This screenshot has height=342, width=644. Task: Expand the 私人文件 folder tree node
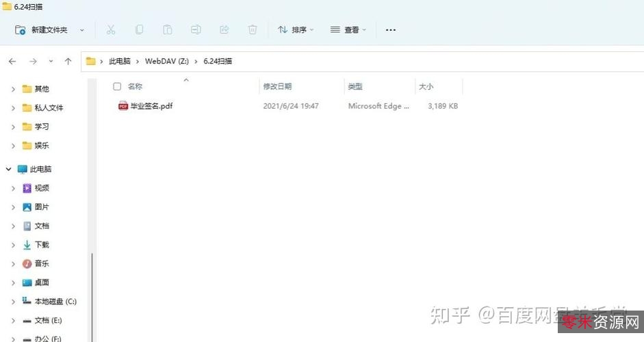tap(13, 108)
